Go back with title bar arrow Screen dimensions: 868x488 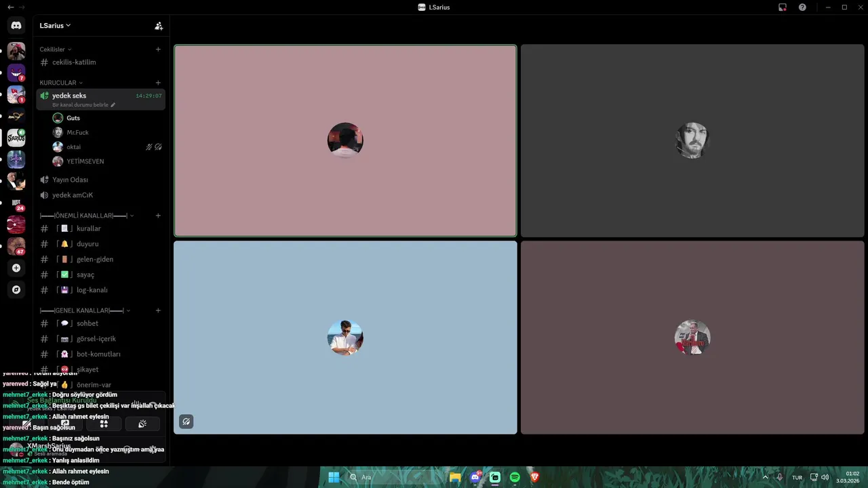tap(10, 7)
